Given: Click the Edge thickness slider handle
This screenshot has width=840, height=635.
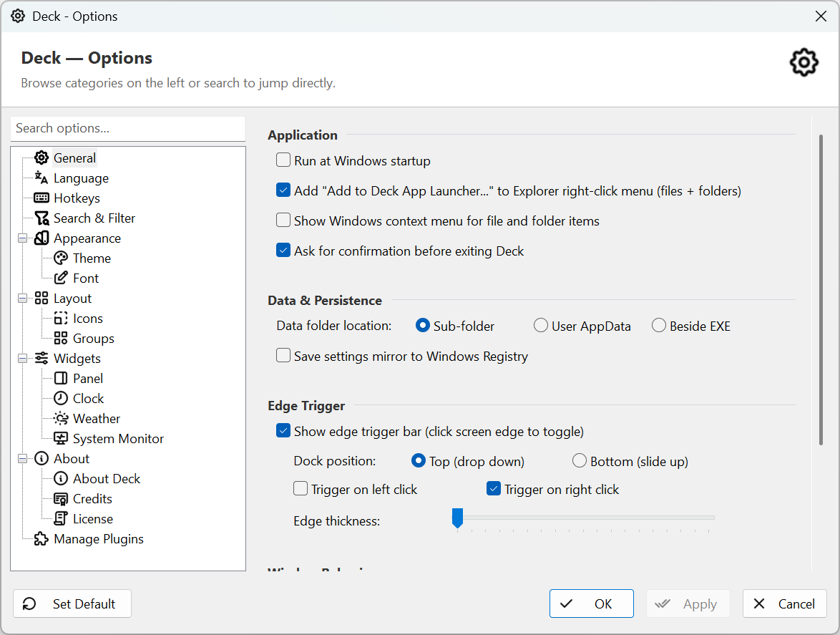Looking at the screenshot, I should click(457, 518).
